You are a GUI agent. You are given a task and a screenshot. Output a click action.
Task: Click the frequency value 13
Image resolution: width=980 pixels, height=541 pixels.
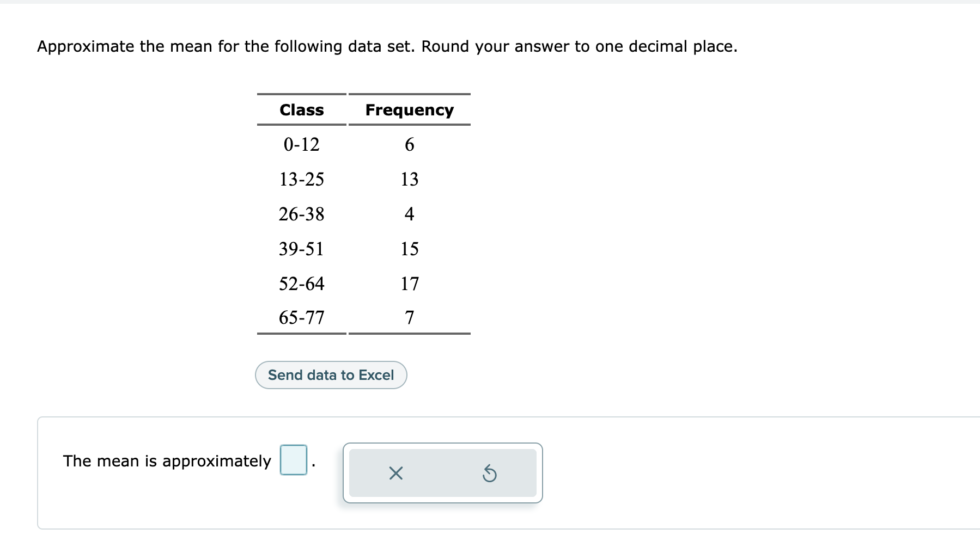(x=410, y=179)
